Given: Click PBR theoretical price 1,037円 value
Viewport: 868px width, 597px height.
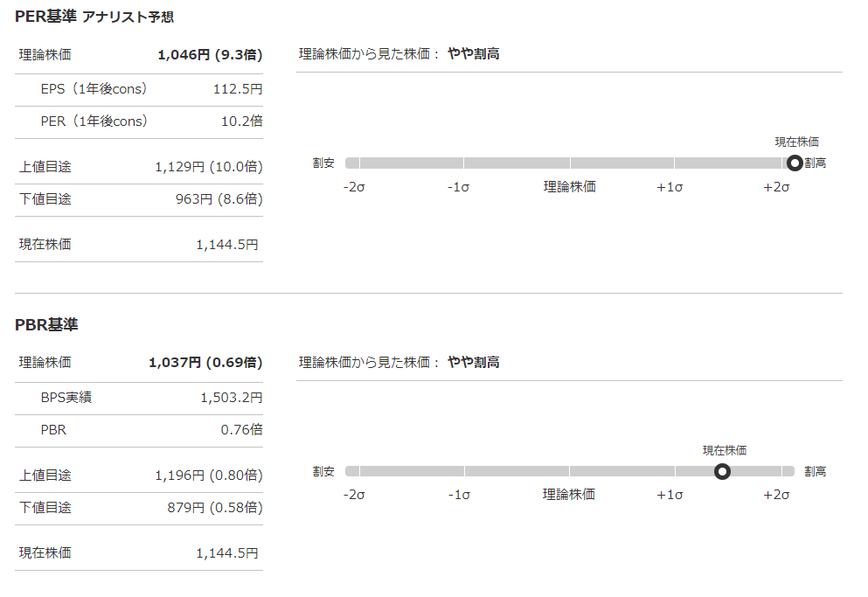Looking at the screenshot, I should tap(205, 363).
